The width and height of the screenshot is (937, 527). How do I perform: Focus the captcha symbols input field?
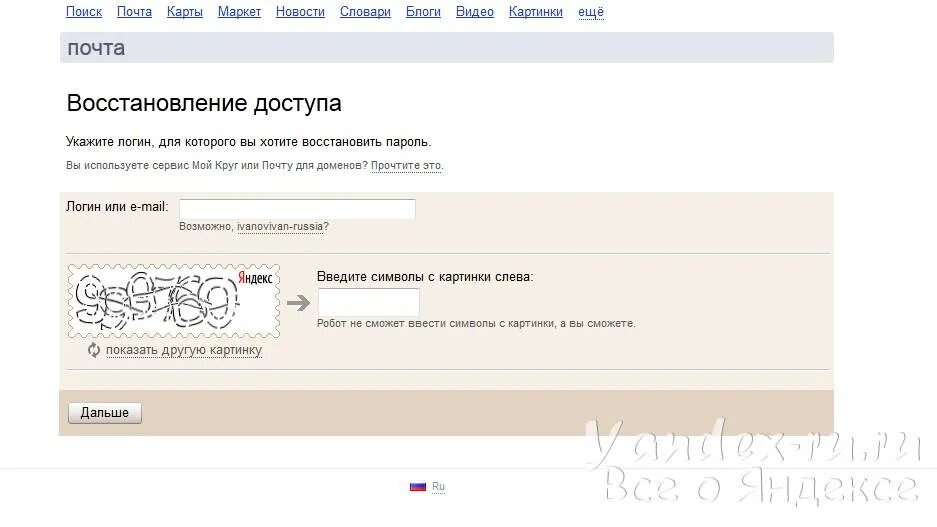click(x=368, y=302)
